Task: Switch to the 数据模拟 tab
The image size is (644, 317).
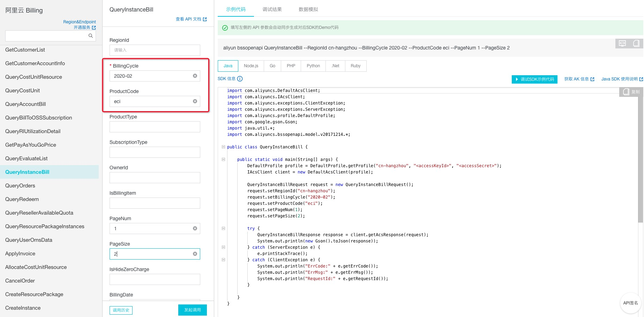Action: pyautogui.click(x=308, y=9)
